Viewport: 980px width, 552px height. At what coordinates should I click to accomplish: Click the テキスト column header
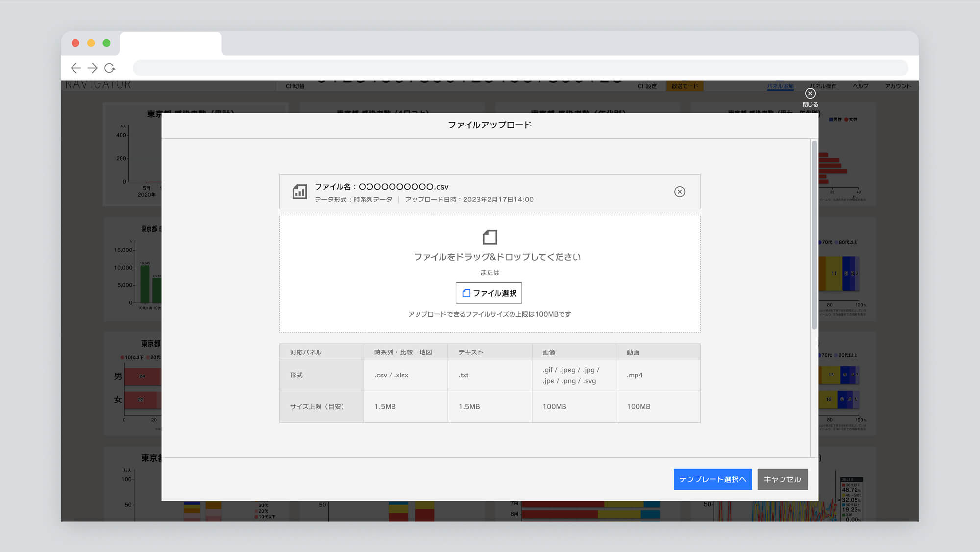pos(490,352)
